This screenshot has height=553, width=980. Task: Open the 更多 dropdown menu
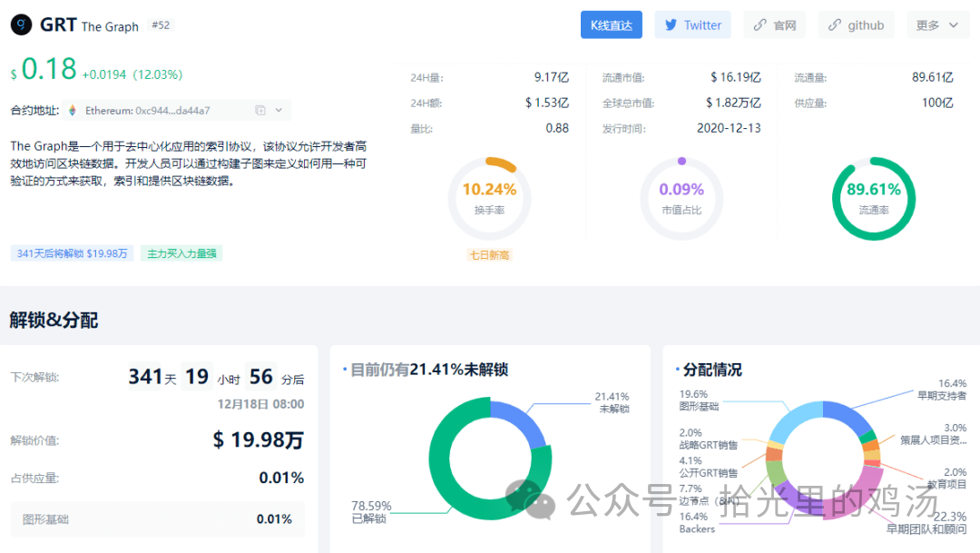pos(937,25)
